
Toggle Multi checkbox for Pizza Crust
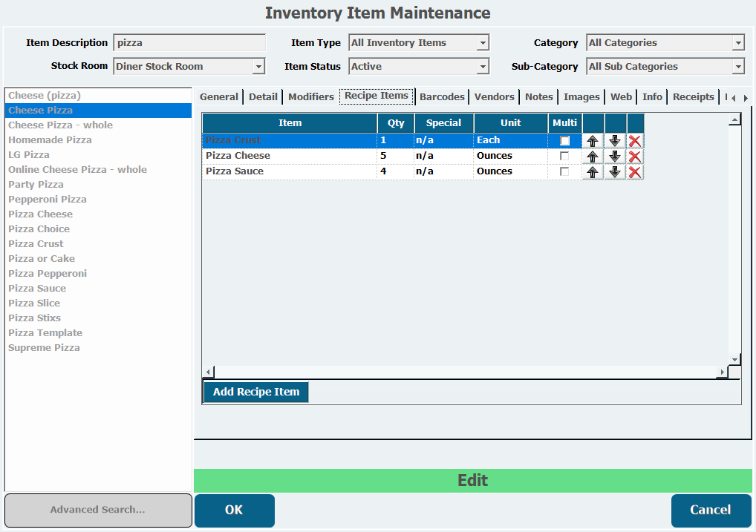pos(565,141)
